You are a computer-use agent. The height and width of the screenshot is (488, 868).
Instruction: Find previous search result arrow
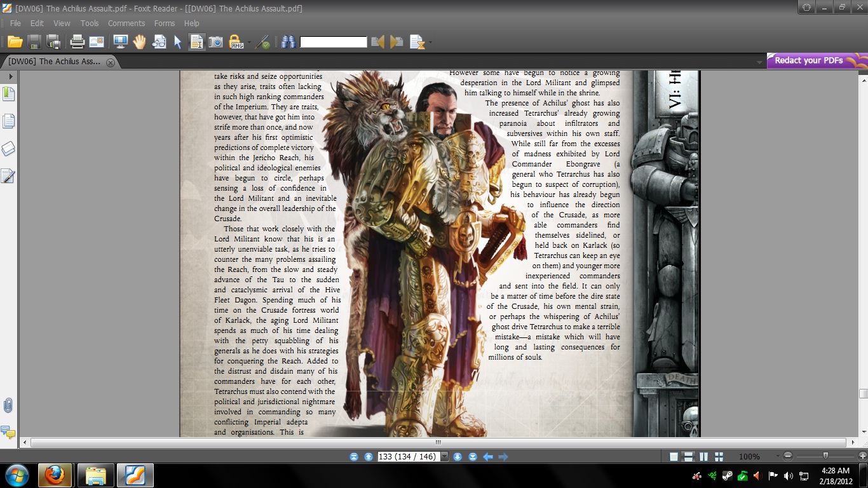(x=377, y=42)
